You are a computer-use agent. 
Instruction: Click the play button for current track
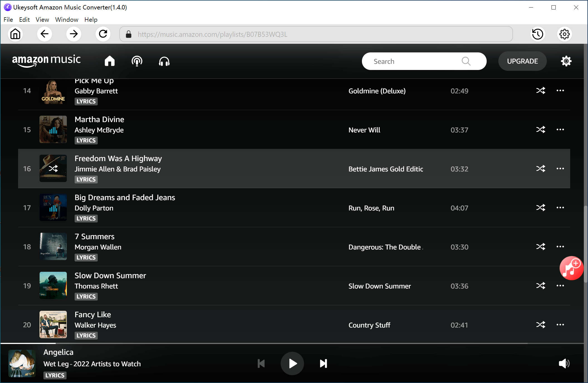click(293, 364)
